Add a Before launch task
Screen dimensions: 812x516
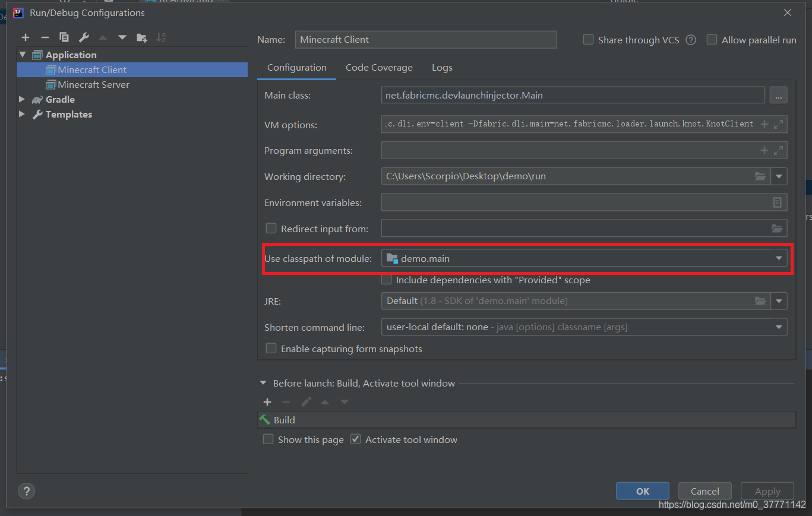[x=267, y=402]
